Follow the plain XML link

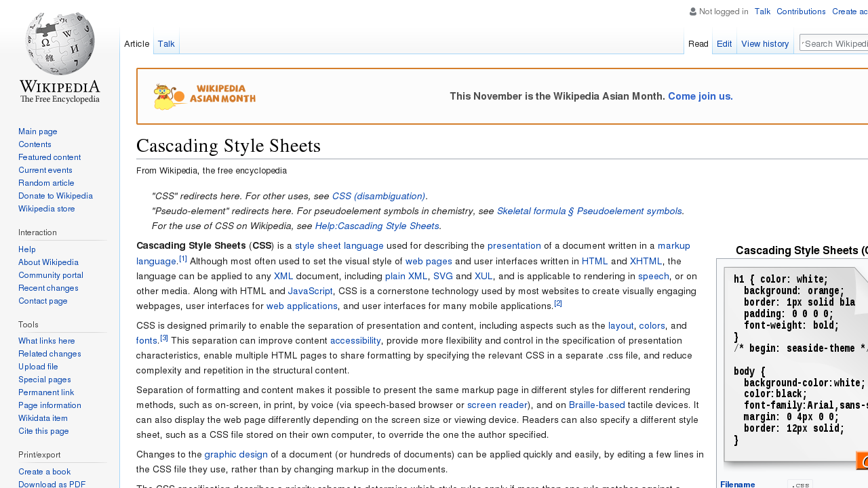406,276
